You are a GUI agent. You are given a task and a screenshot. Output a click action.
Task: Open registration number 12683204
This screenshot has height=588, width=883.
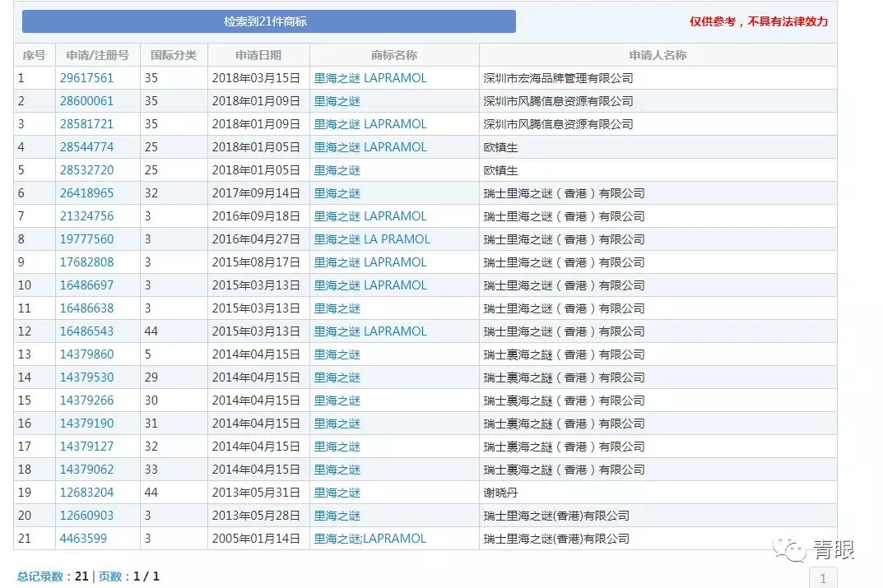[86, 493]
